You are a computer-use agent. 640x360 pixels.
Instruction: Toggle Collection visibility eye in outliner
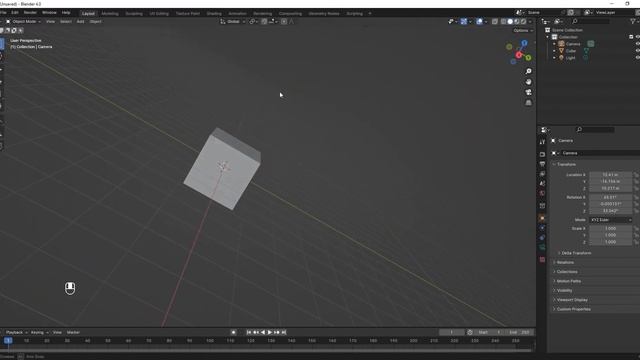pos(638,37)
